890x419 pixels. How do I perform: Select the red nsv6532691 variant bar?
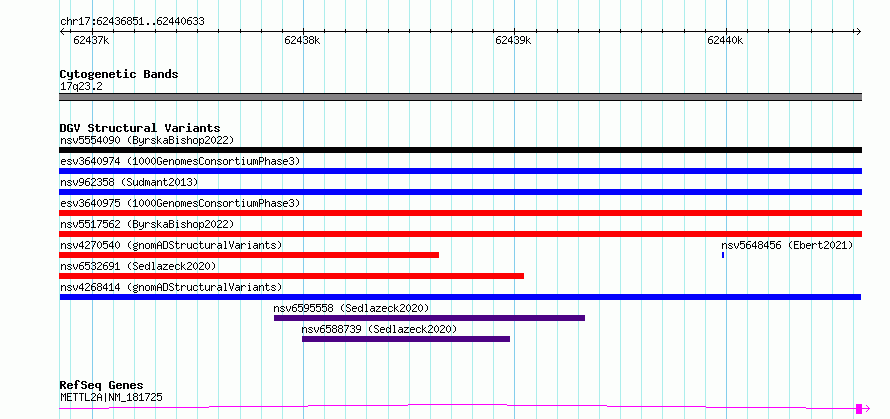tap(292, 276)
